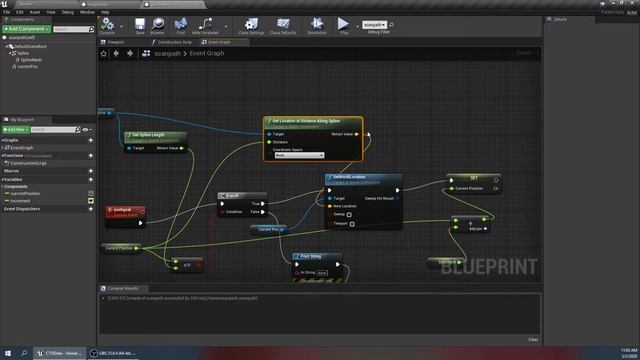Viewport: 640px width, 360px height.
Task: Click the Windows Start button
Action: [x=8, y=353]
